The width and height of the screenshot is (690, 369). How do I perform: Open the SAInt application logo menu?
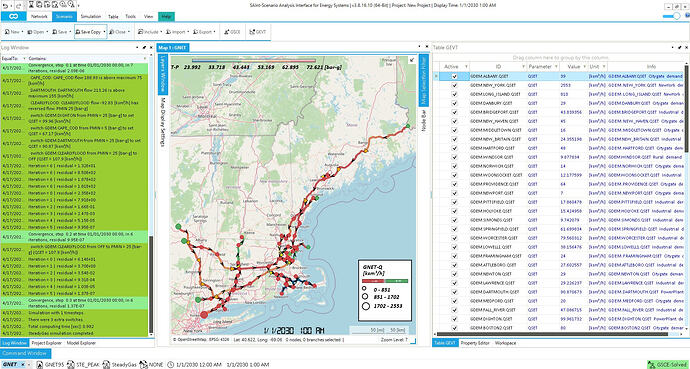(13, 17)
